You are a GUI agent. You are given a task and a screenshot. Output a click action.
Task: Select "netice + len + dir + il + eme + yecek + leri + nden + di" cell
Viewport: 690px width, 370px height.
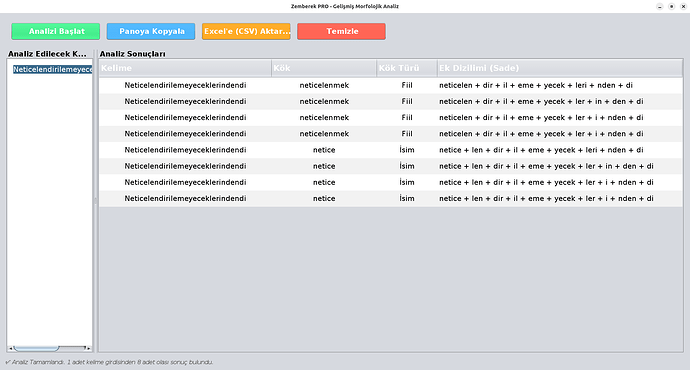point(560,150)
